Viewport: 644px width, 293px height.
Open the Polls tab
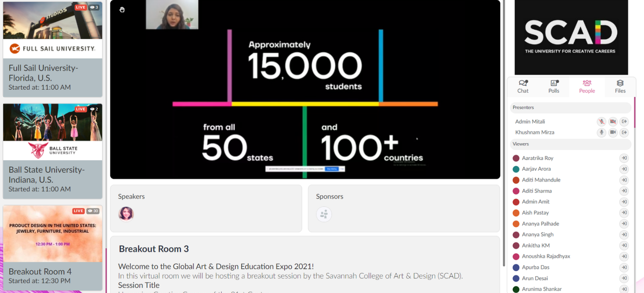tap(554, 87)
